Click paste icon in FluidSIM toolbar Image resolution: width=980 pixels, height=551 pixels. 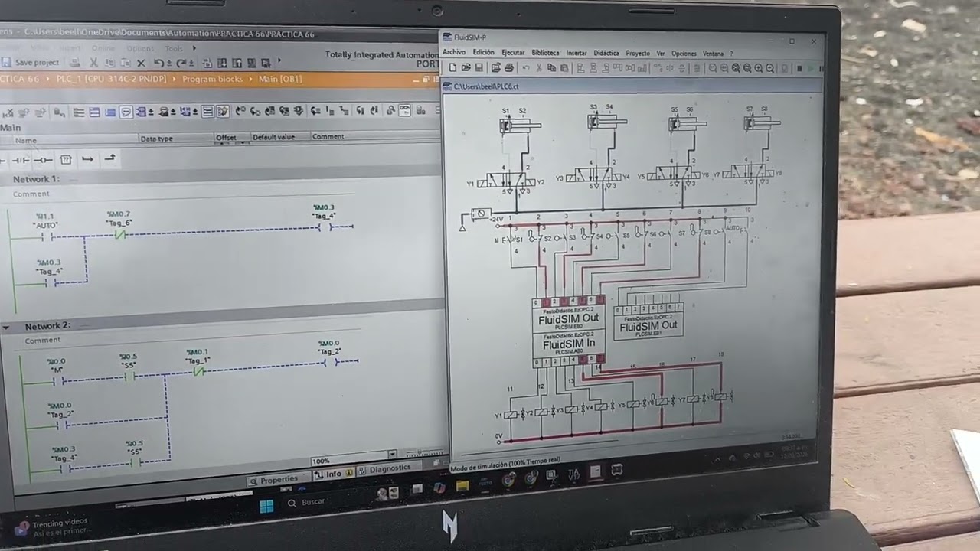pyautogui.click(x=563, y=68)
